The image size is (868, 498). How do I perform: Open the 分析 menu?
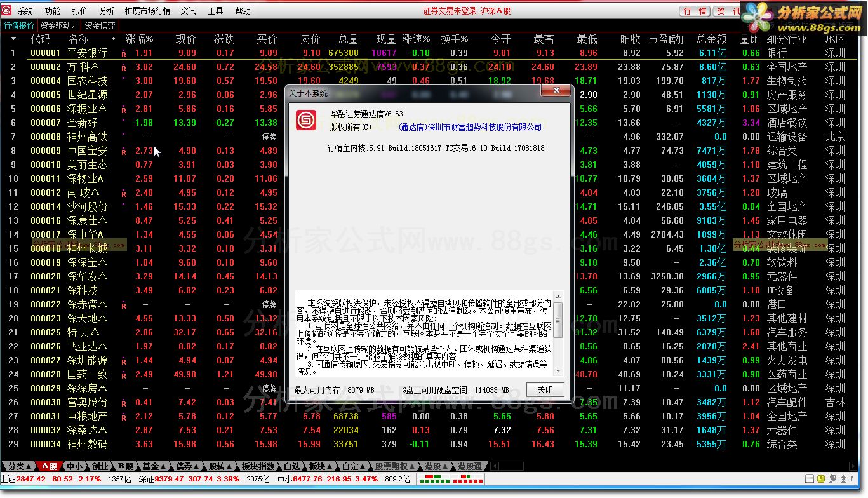click(107, 11)
